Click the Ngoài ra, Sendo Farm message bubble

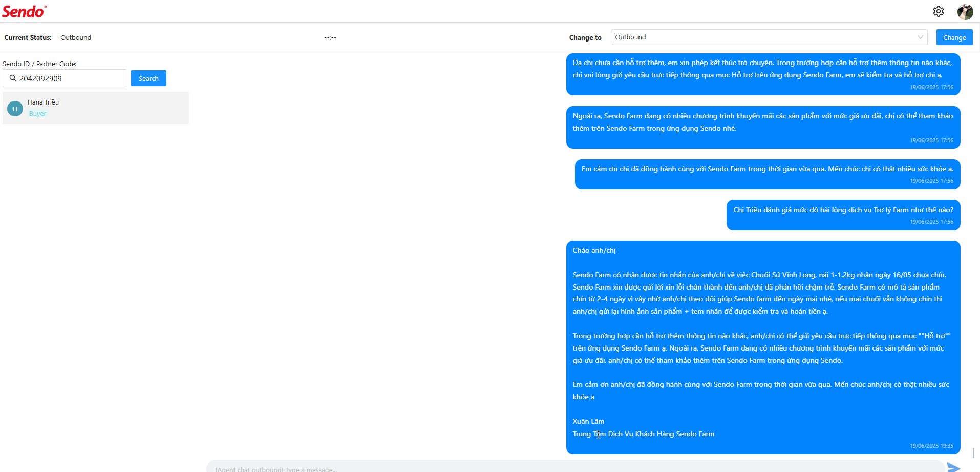pyautogui.click(x=763, y=127)
